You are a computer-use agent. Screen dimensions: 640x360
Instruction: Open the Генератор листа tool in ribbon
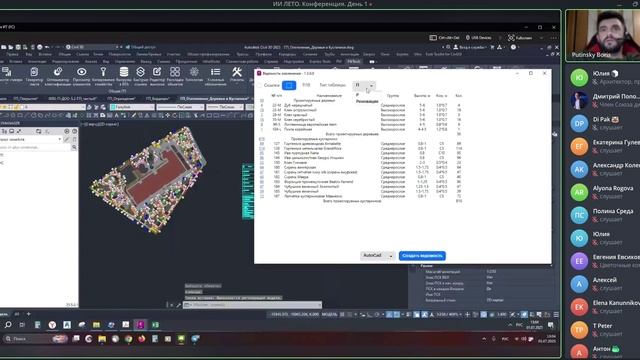point(34,76)
